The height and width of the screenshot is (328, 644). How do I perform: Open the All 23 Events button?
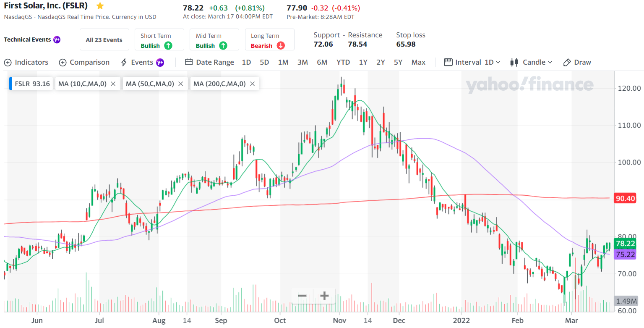click(104, 40)
